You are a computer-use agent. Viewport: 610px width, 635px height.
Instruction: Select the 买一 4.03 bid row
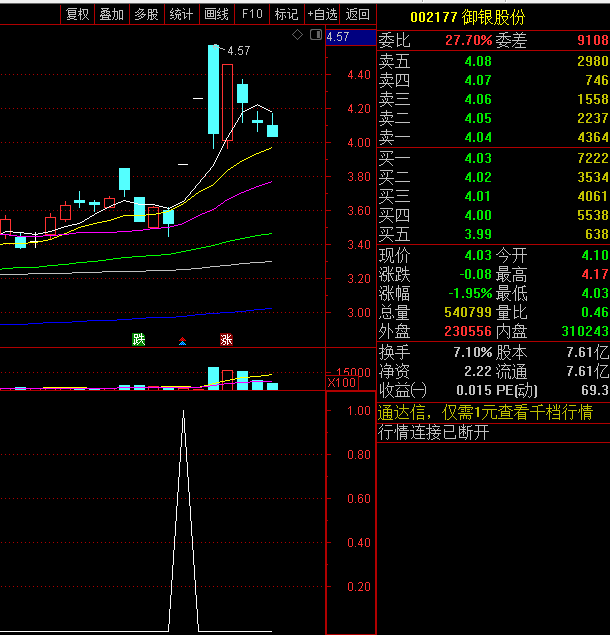coord(493,158)
